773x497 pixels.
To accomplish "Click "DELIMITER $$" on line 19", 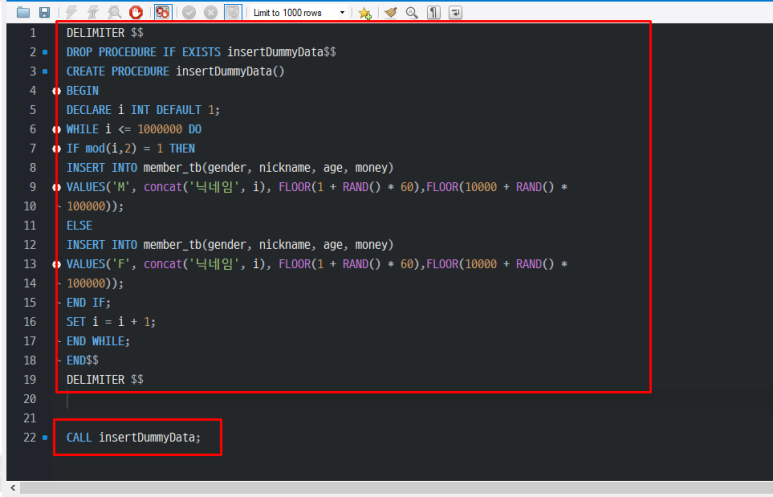I will (105, 380).
